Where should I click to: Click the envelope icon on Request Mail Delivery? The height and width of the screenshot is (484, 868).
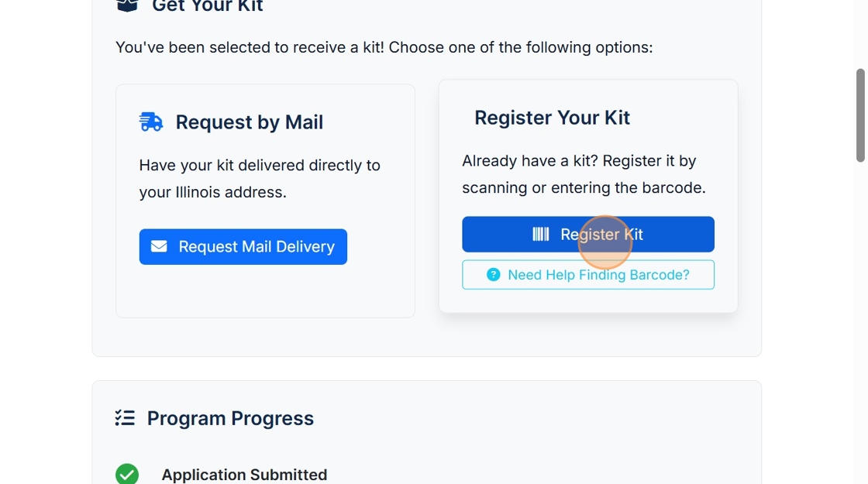159,246
